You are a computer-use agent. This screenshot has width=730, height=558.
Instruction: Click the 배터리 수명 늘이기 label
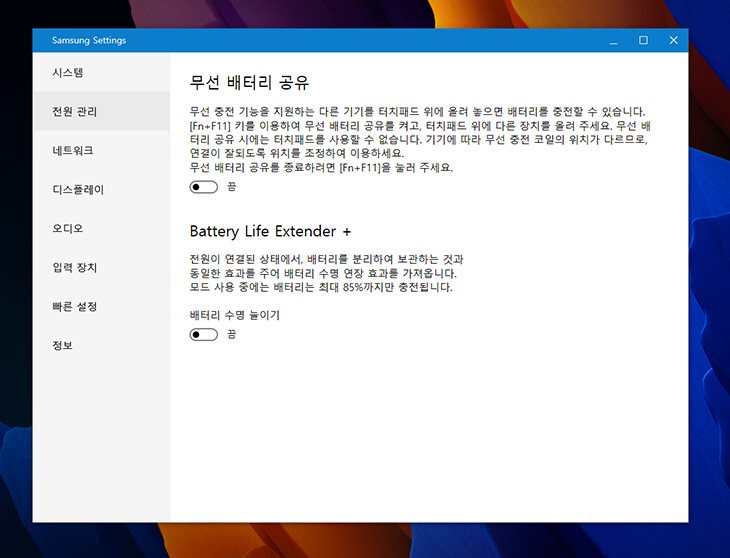235,315
